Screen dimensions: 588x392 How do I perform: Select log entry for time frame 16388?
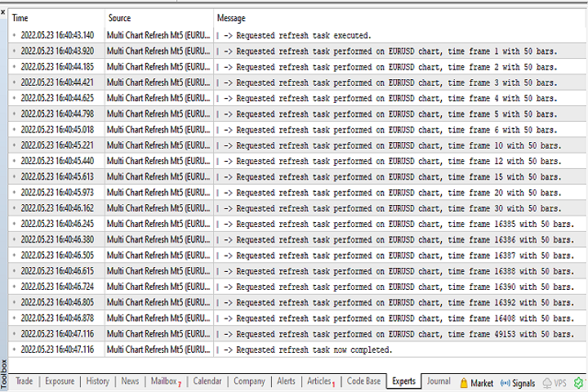[x=298, y=271]
